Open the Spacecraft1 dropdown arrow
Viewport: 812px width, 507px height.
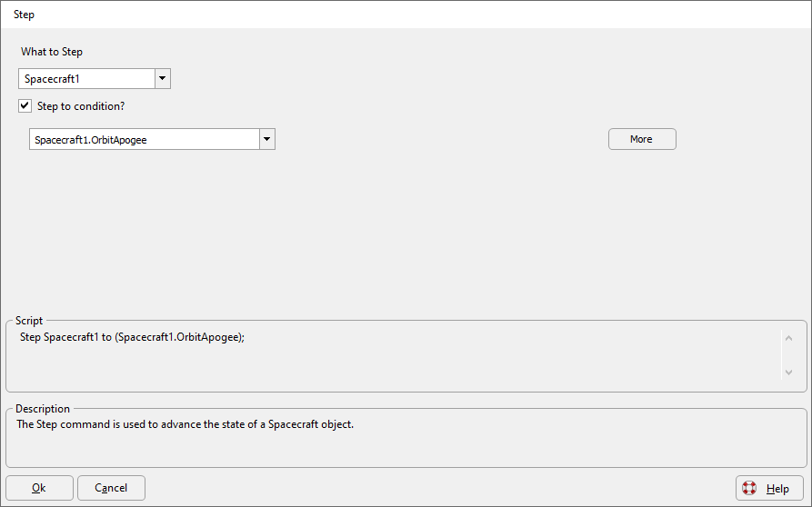click(x=163, y=79)
